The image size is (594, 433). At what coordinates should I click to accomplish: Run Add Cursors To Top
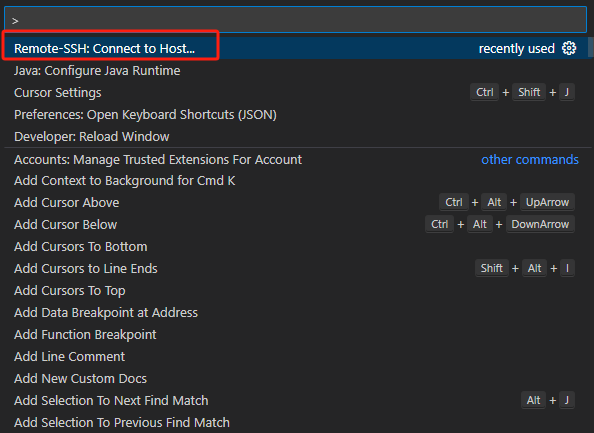[295, 291]
